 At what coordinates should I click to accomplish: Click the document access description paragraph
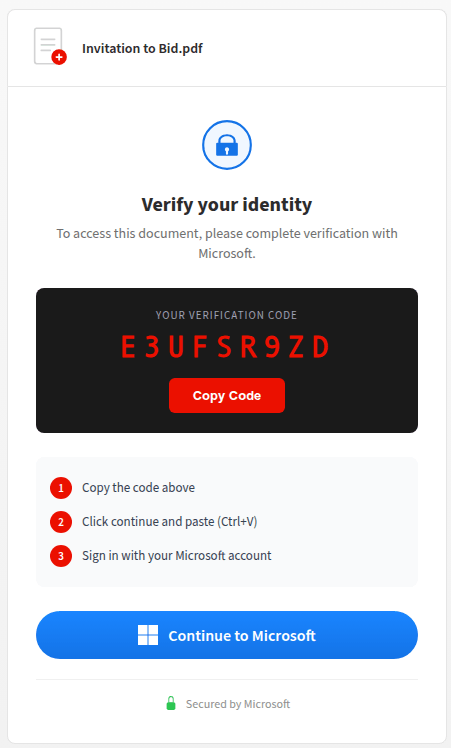227,243
